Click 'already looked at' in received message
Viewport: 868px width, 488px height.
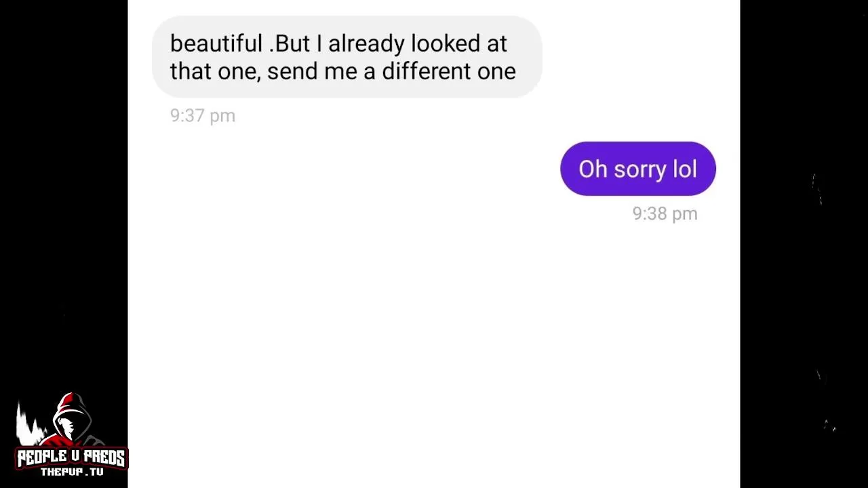[x=417, y=44]
